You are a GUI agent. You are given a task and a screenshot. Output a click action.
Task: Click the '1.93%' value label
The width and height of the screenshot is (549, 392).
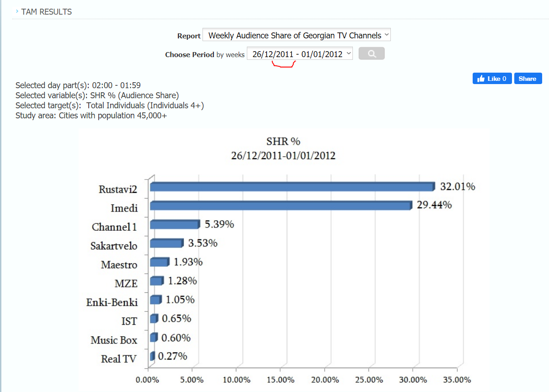tap(188, 262)
